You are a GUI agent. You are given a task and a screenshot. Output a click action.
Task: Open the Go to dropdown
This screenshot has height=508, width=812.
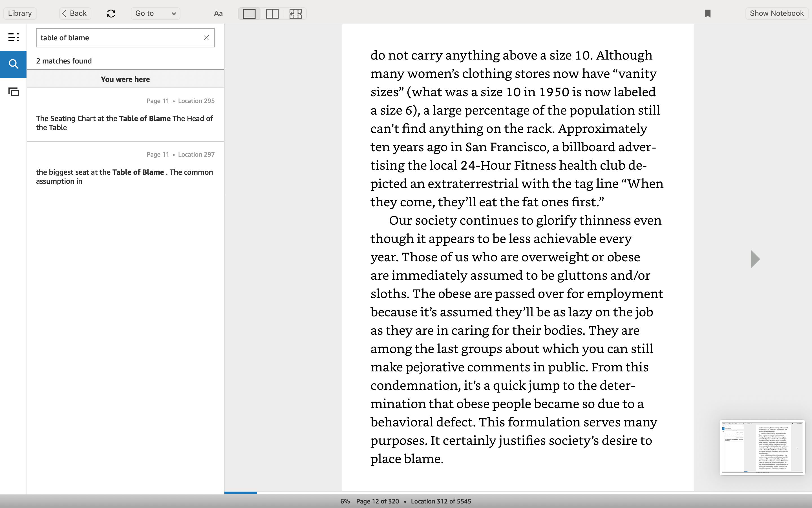pyautogui.click(x=155, y=14)
